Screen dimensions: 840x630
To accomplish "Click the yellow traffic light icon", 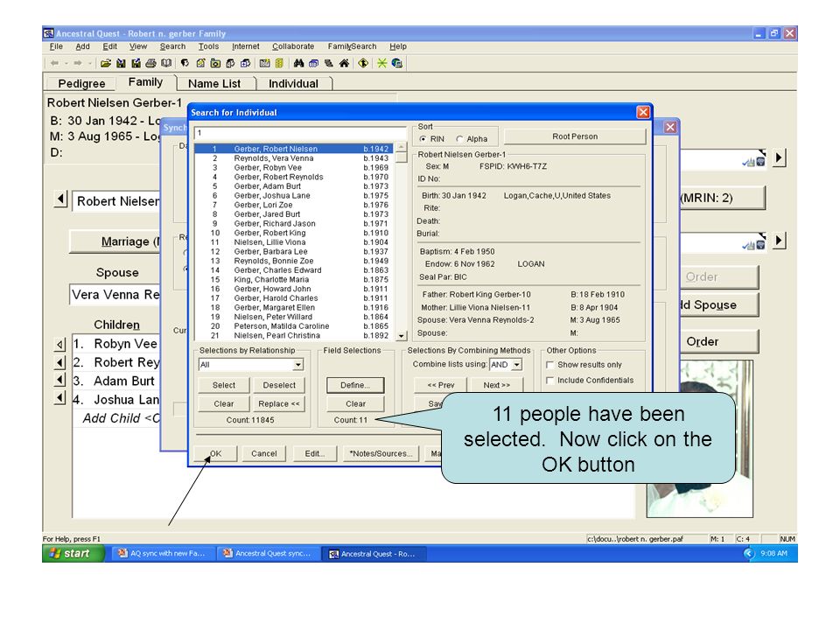I will [x=279, y=63].
